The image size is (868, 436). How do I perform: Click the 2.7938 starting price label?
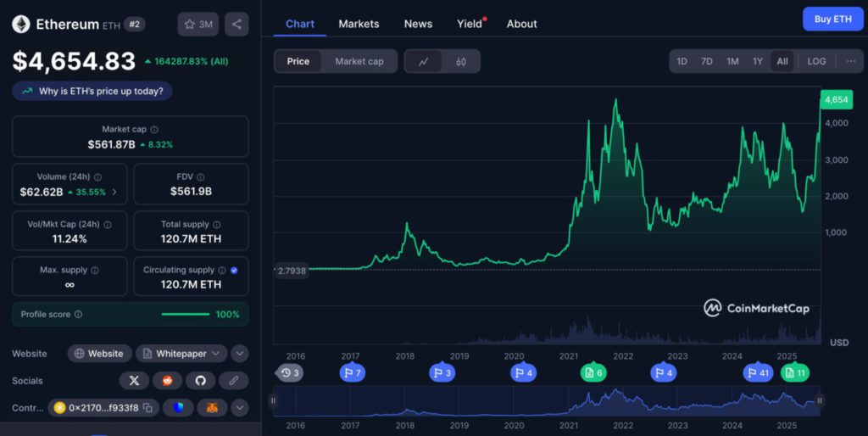pos(292,271)
